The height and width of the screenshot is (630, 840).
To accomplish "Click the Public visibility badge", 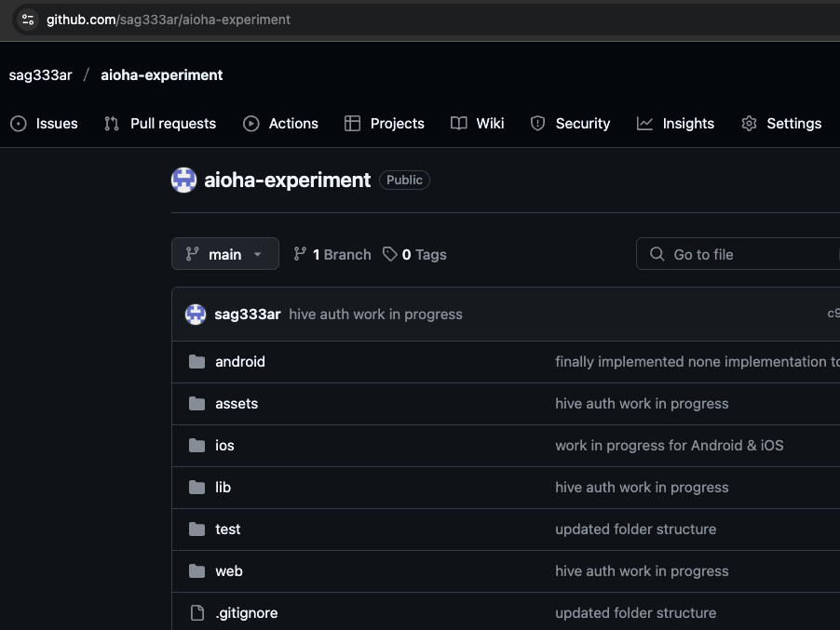I will 404,180.
